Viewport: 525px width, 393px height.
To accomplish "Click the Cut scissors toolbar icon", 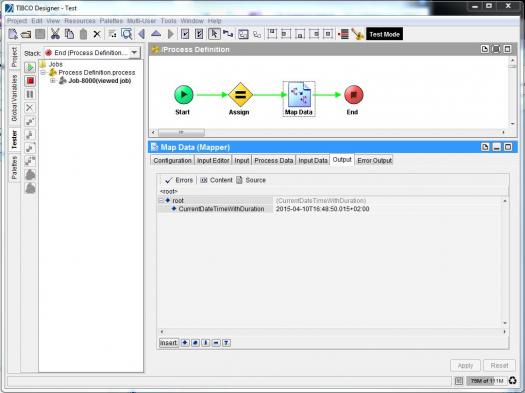I will pyautogui.click(x=55, y=34).
